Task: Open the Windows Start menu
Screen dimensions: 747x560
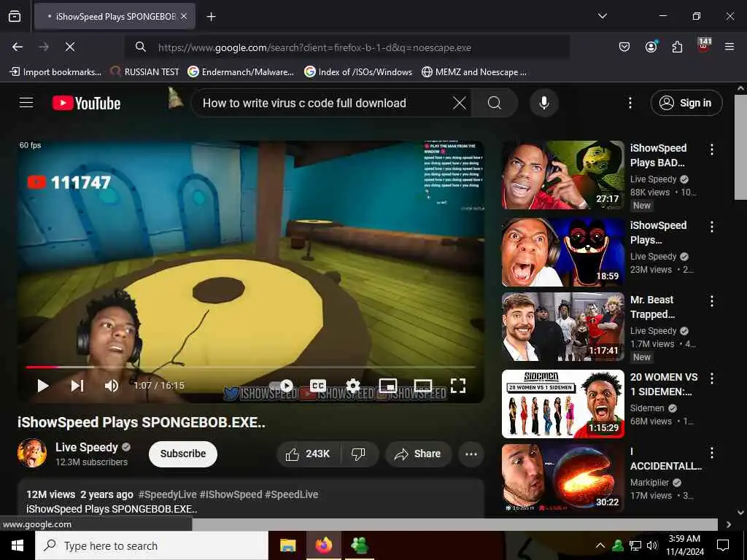Action: click(18, 545)
